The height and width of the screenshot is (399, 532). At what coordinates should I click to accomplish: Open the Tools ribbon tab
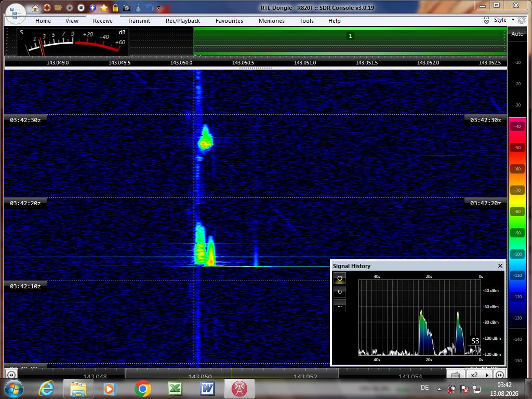pos(307,21)
